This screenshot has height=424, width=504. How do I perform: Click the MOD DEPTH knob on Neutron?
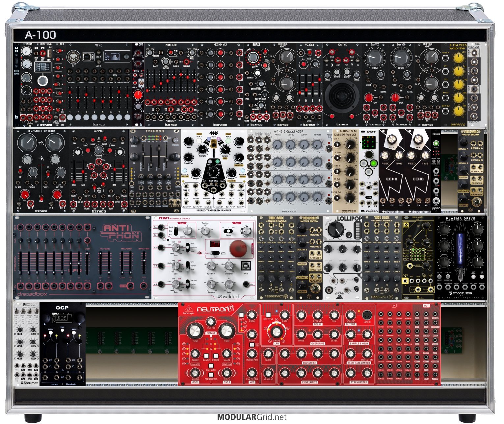pos(252,354)
